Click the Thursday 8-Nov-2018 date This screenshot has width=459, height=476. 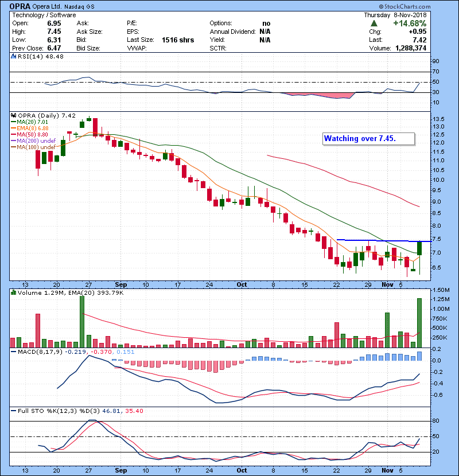(395, 15)
